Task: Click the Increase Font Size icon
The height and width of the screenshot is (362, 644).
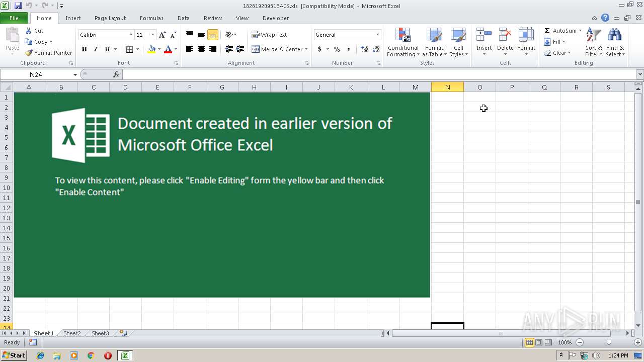Action: (162, 35)
